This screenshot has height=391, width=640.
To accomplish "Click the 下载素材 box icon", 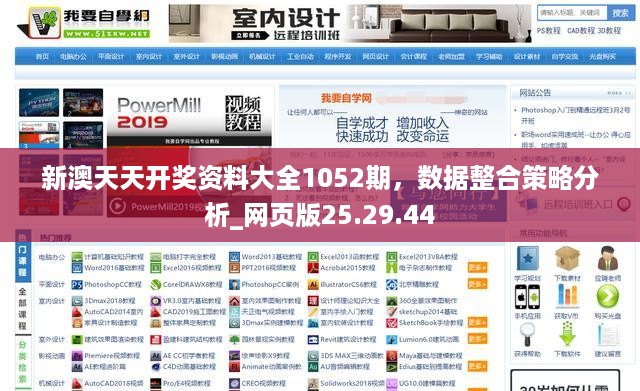I will (567, 259).
